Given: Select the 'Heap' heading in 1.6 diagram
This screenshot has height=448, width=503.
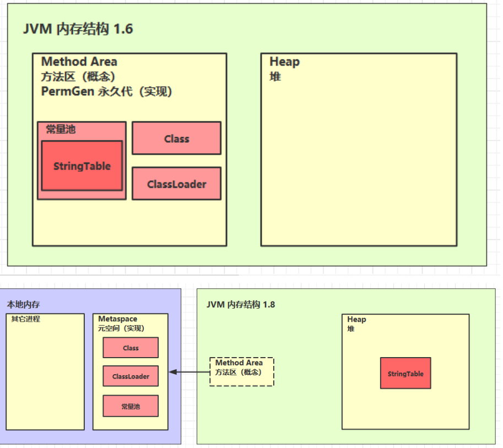Looking at the screenshot, I should click(x=284, y=62).
